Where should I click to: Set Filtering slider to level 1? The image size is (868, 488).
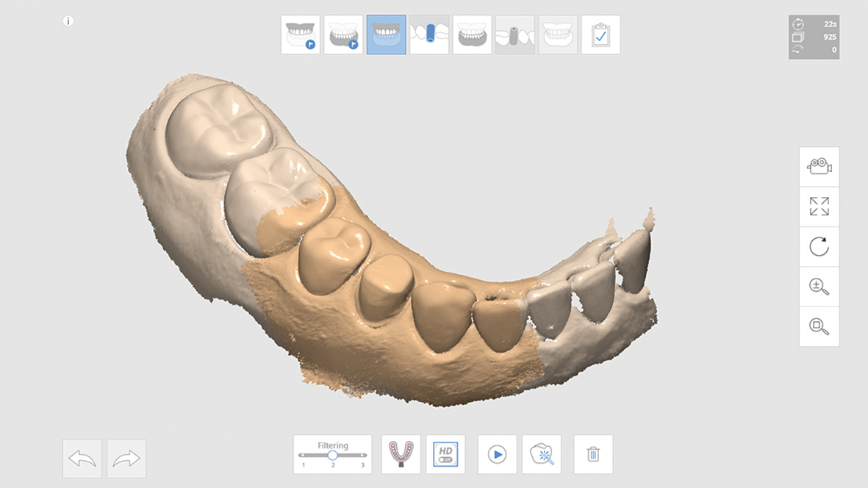coord(304,456)
